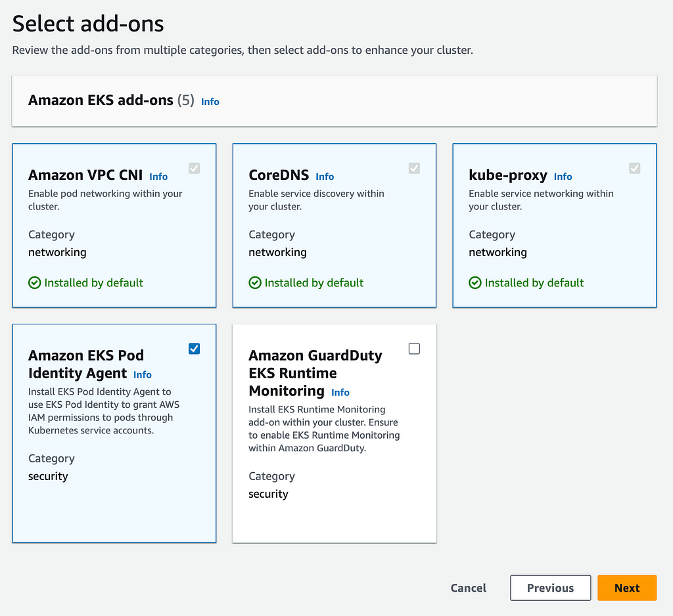Click 'Enable pod networking within your cluster' description
673x616 pixels.
(x=105, y=200)
